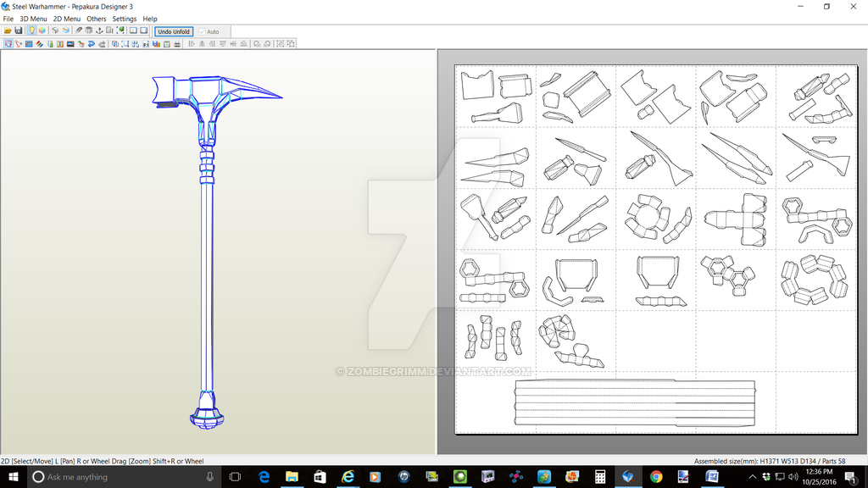Open Google Chrome from the taskbar
The height and width of the screenshot is (488, 868).
pos(656,477)
